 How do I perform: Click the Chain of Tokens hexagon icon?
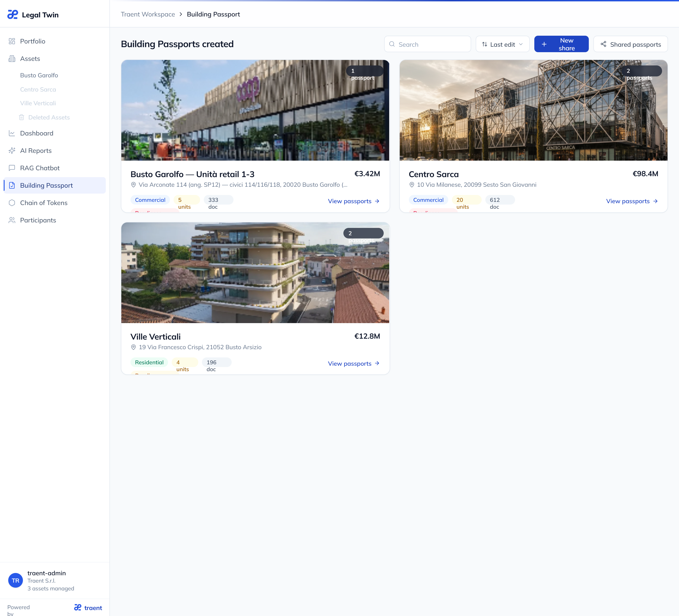(x=12, y=203)
